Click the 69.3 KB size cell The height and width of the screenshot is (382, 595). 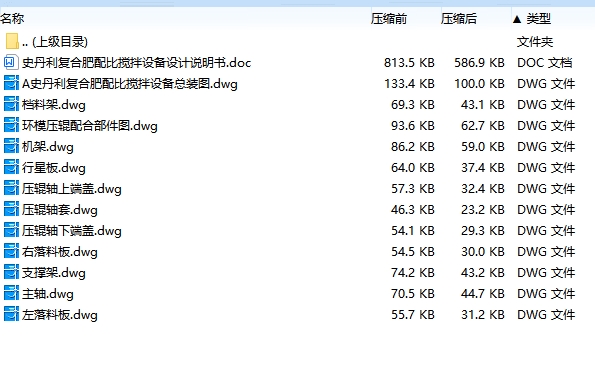click(x=412, y=105)
